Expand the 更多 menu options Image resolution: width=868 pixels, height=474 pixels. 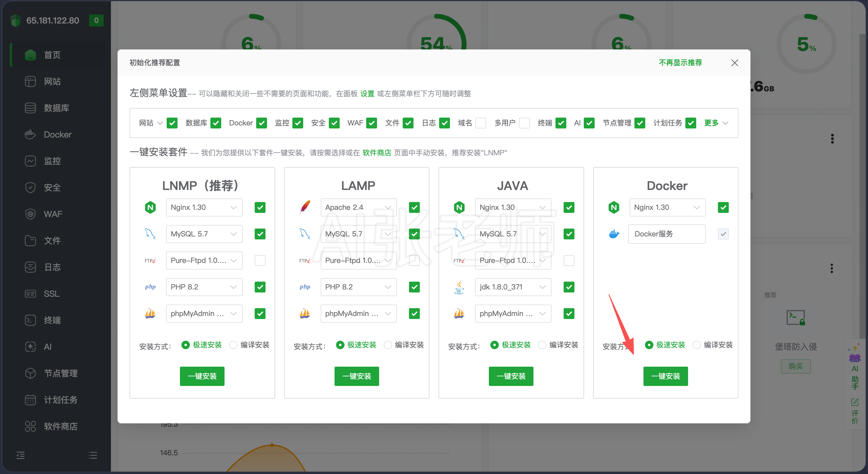pyautogui.click(x=716, y=123)
